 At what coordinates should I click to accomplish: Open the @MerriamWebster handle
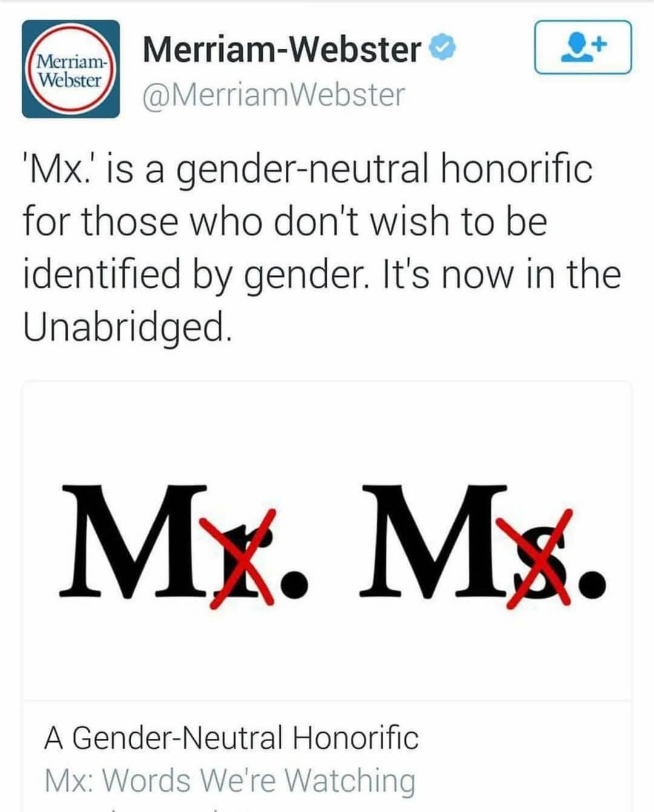273,95
